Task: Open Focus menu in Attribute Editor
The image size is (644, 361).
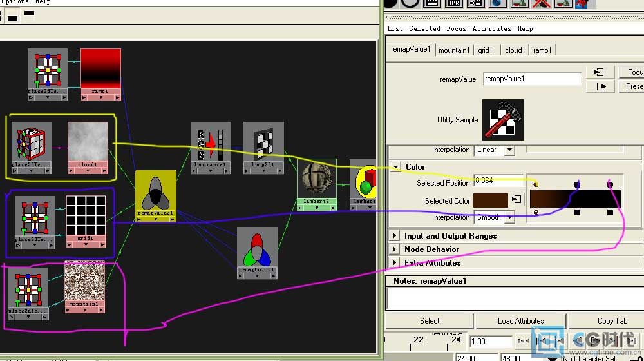Action: point(456,28)
